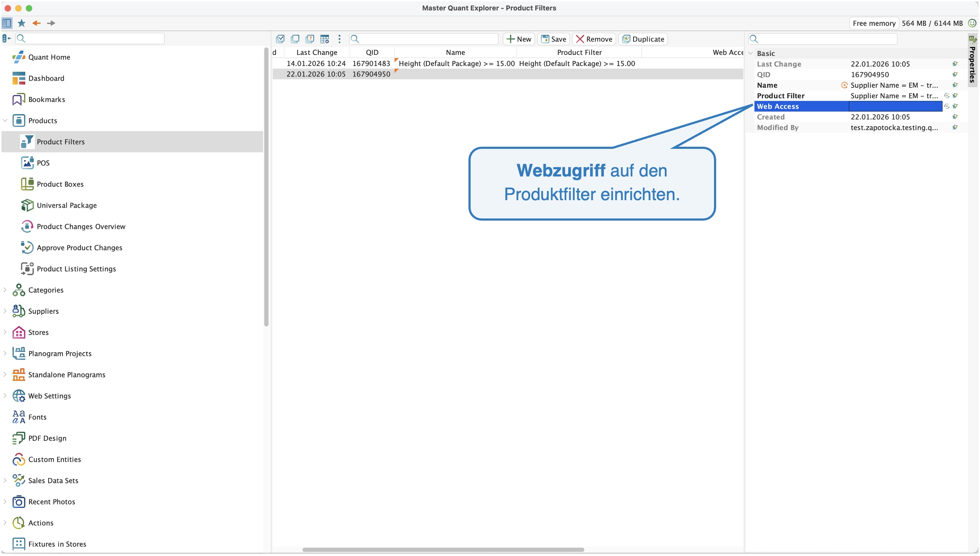Click the question-mark selection icon in table toolbar

pyautogui.click(x=310, y=39)
